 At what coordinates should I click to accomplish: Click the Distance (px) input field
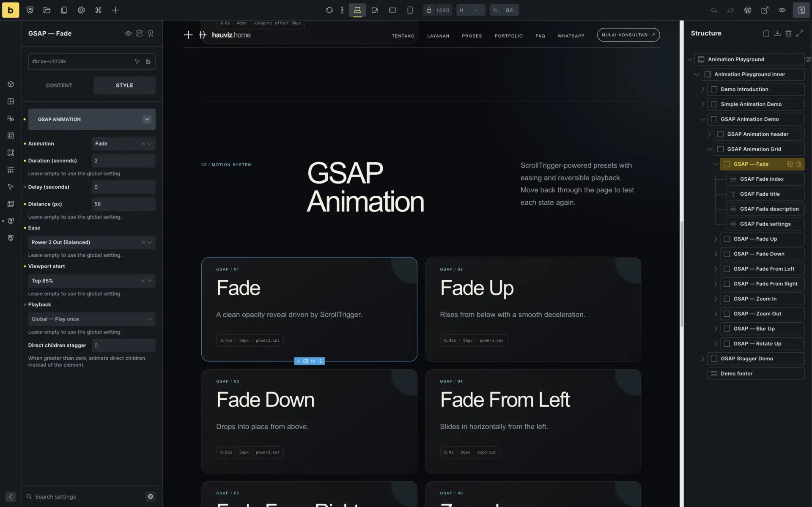[x=123, y=204]
